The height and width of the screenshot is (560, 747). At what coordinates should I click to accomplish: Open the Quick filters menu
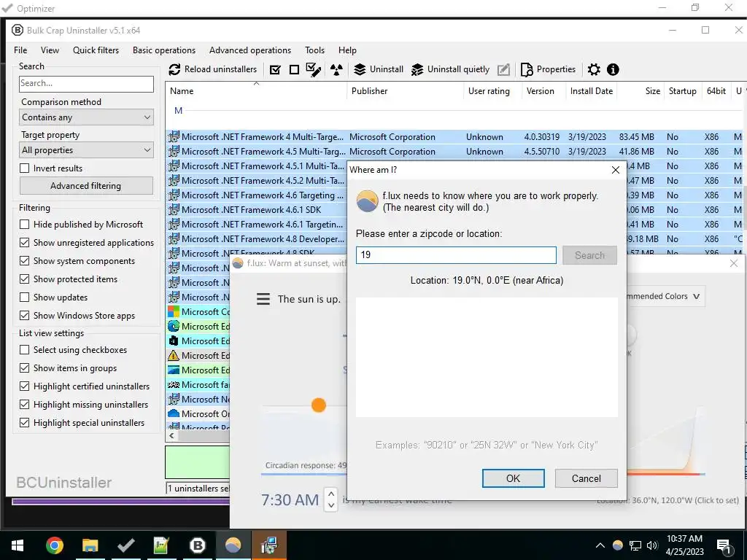point(96,50)
